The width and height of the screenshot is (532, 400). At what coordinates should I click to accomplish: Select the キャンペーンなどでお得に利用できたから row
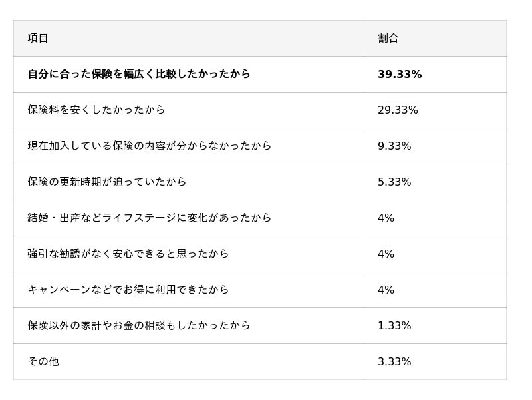(x=128, y=290)
